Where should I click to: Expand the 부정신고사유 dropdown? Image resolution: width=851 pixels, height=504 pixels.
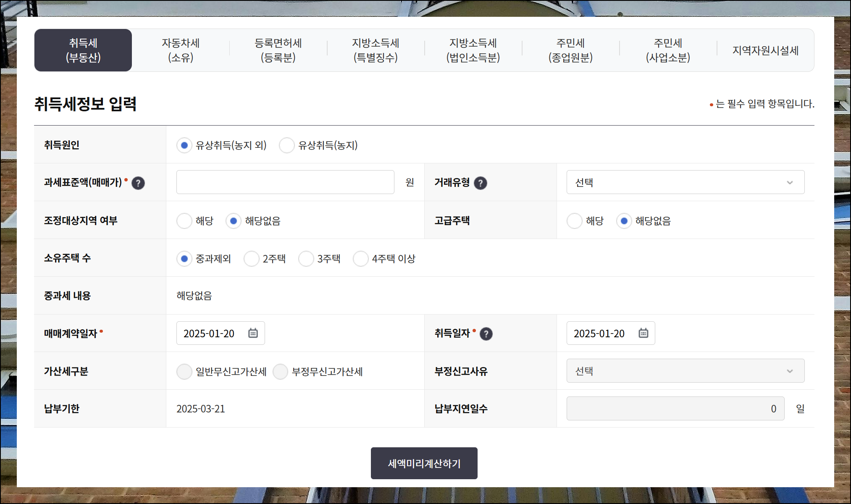click(685, 371)
